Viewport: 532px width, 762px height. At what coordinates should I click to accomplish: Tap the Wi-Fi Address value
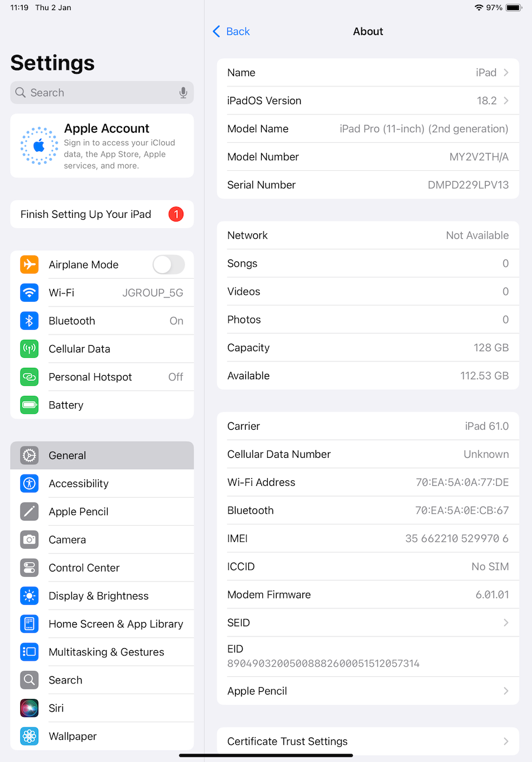tap(462, 482)
